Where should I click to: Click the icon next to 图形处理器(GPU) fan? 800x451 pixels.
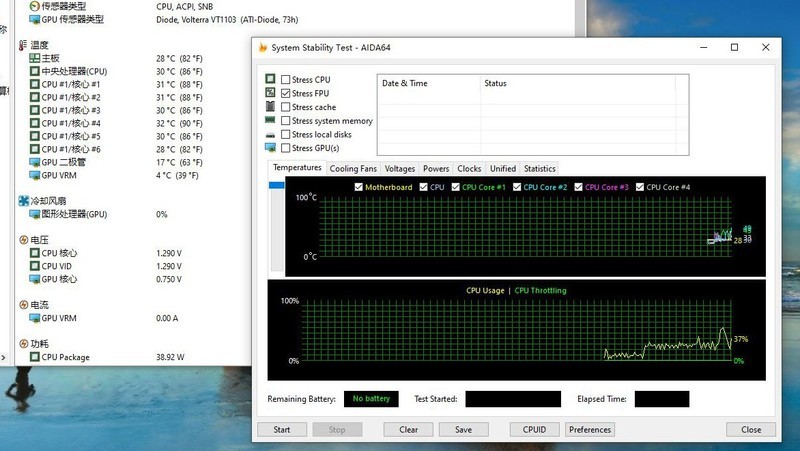[35, 214]
